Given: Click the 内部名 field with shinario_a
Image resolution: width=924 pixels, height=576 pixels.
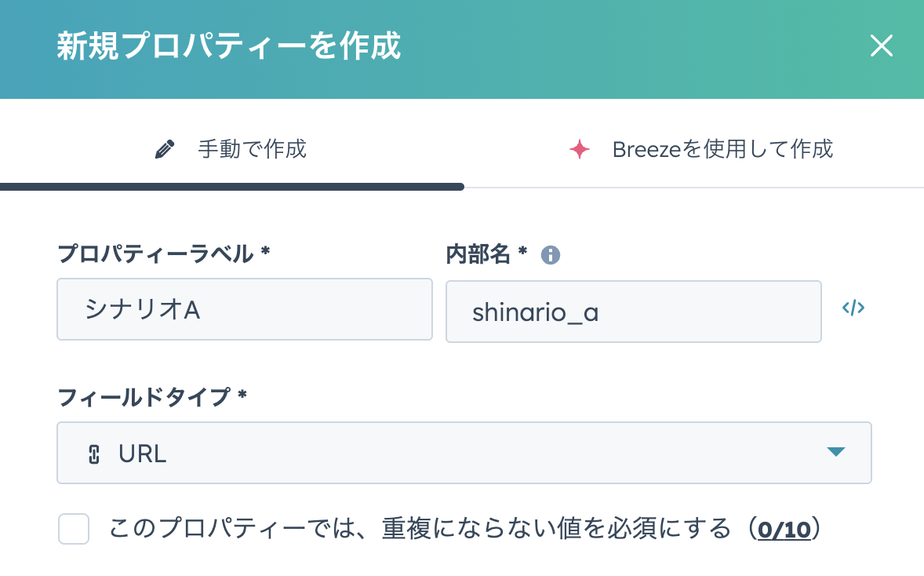Looking at the screenshot, I should tap(633, 312).
